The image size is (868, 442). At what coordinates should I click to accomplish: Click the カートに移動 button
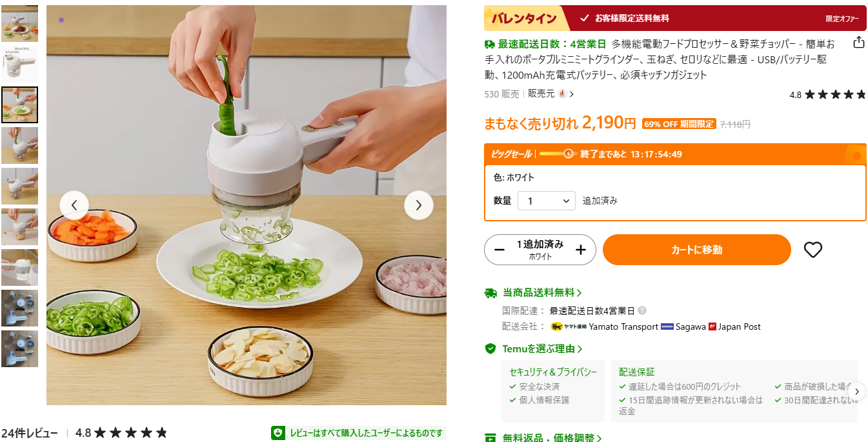(x=697, y=250)
